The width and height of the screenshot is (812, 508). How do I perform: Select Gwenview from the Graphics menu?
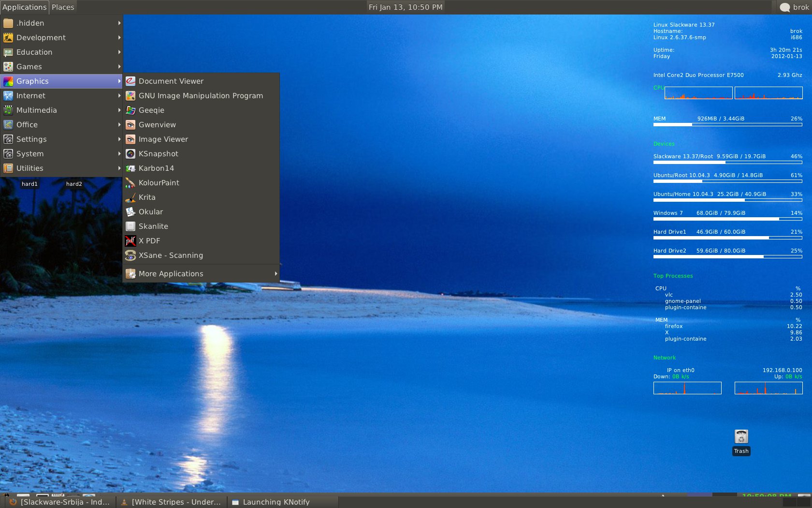click(x=157, y=125)
